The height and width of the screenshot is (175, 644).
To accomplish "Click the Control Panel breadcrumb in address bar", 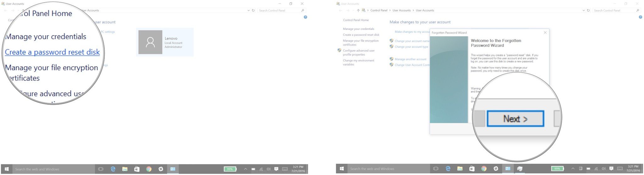I will [379, 10].
